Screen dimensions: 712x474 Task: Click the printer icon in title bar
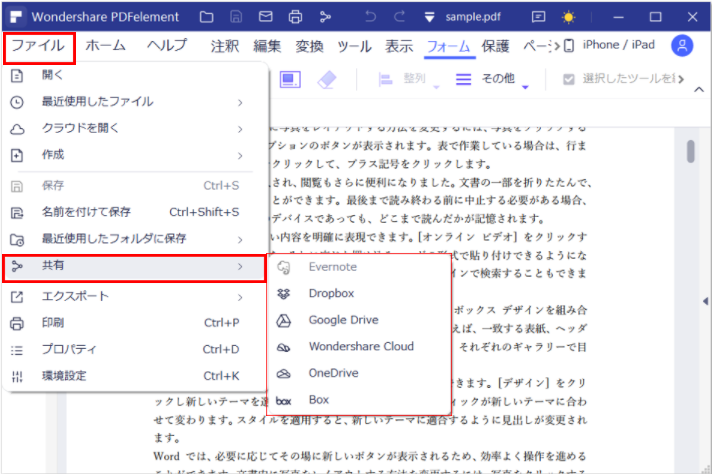click(295, 17)
